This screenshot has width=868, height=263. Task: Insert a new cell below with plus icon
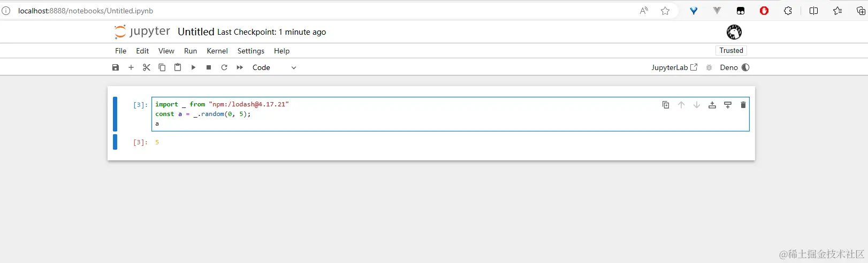coord(131,67)
